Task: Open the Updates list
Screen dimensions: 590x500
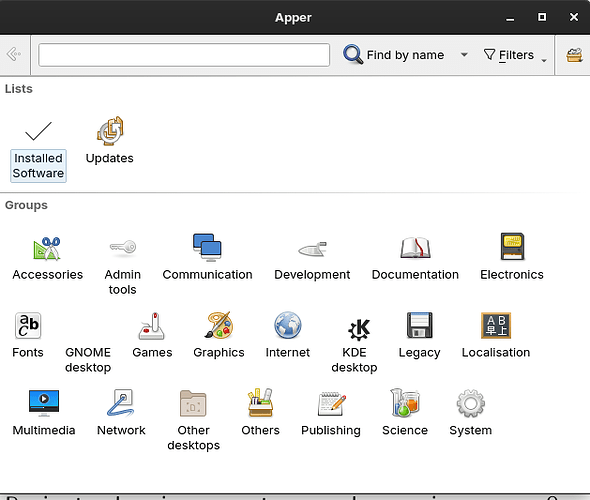Action: 109,141
